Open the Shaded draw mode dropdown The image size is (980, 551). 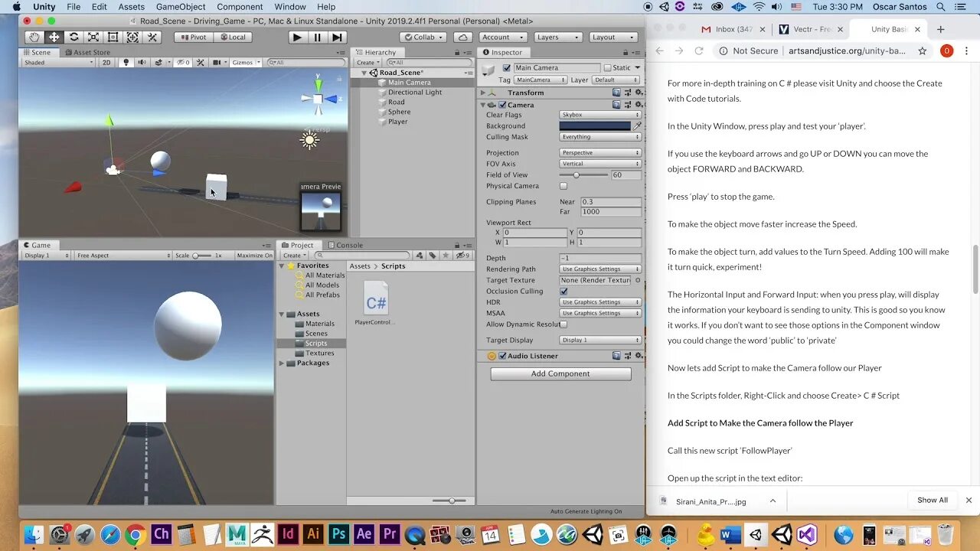58,63
